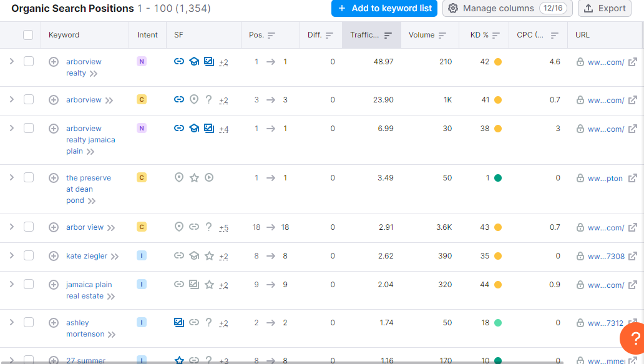Open external link icon for arborview row

[633, 100]
